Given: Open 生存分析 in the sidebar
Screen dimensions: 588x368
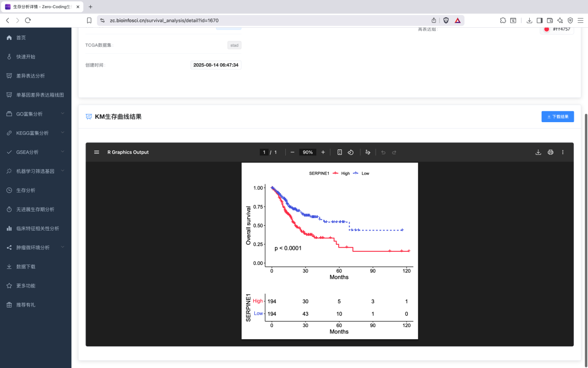Looking at the screenshot, I should tap(26, 190).
